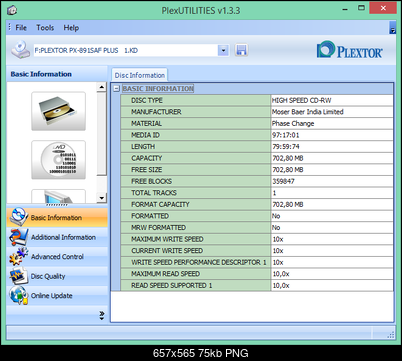Open the drive selection dropdown arrow
This screenshot has height=361, width=402.
coord(223,50)
